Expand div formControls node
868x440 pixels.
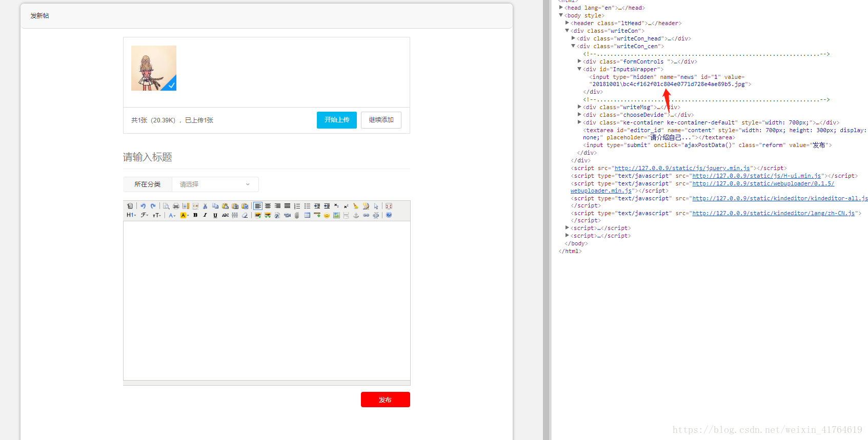click(579, 61)
